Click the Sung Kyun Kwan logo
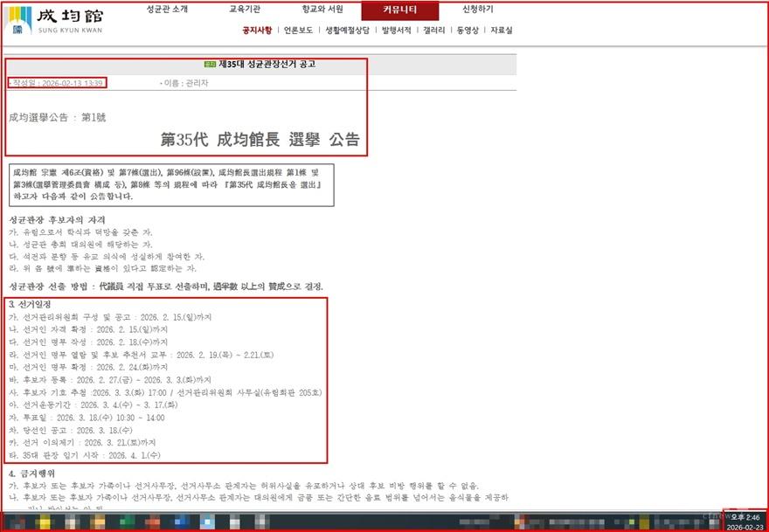 click(x=55, y=21)
